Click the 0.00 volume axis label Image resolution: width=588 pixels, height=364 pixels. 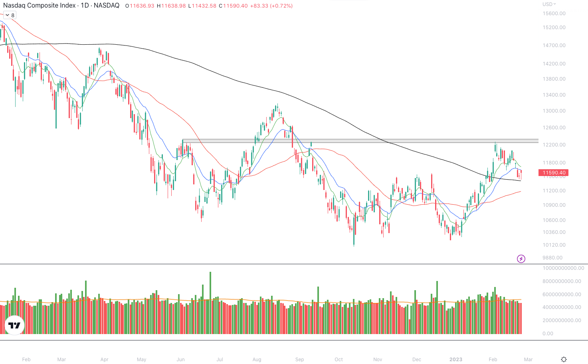click(548, 334)
